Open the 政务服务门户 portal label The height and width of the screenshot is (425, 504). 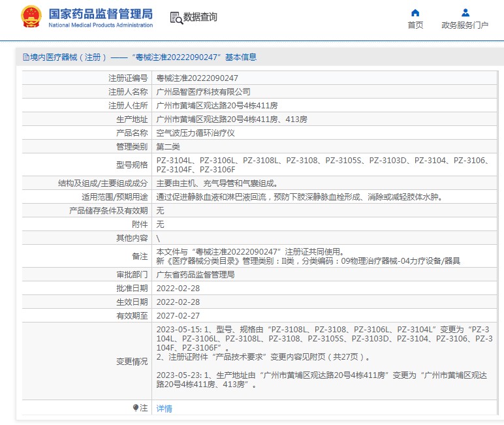465,25
